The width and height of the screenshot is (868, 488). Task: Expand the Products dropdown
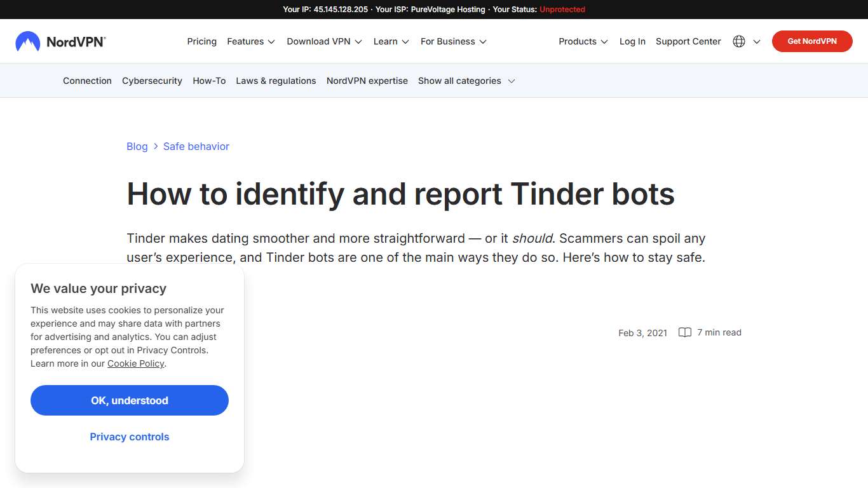click(578, 41)
